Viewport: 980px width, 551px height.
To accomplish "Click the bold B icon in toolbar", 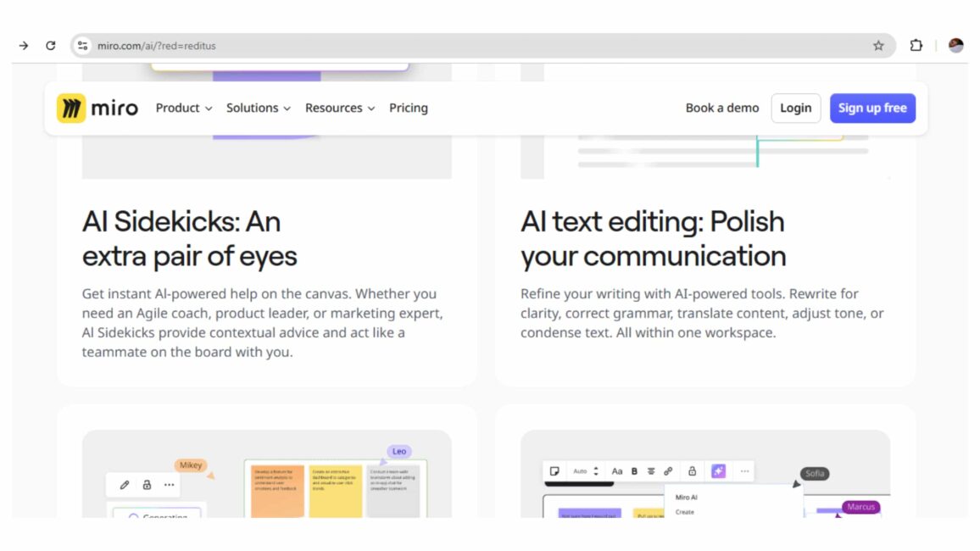I will click(x=634, y=471).
